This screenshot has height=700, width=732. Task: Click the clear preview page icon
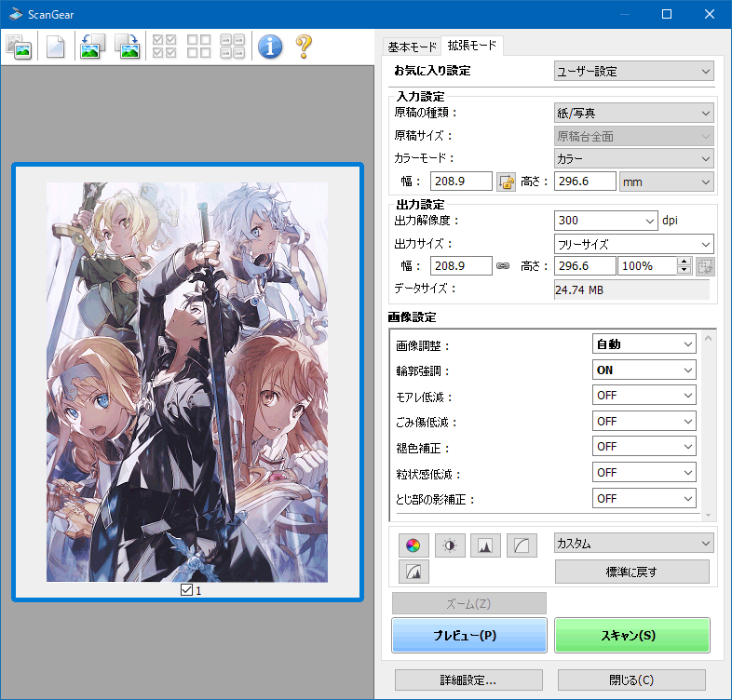point(56,47)
